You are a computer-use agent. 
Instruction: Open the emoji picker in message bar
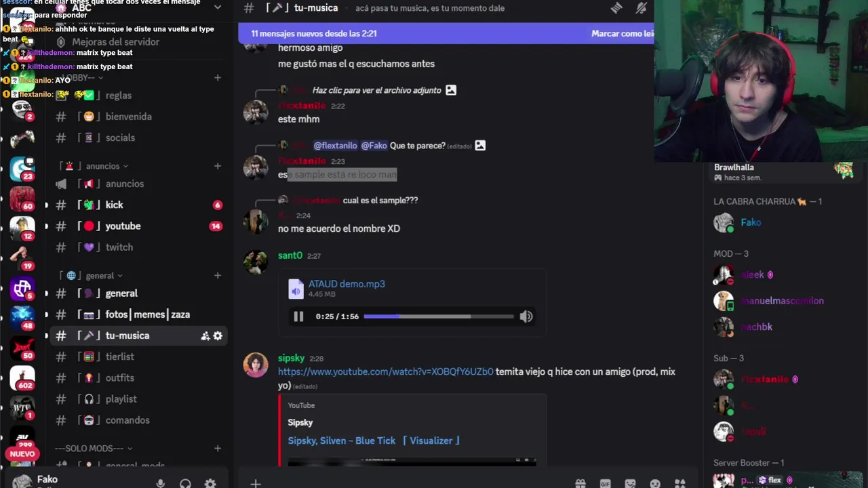pyautogui.click(x=655, y=483)
